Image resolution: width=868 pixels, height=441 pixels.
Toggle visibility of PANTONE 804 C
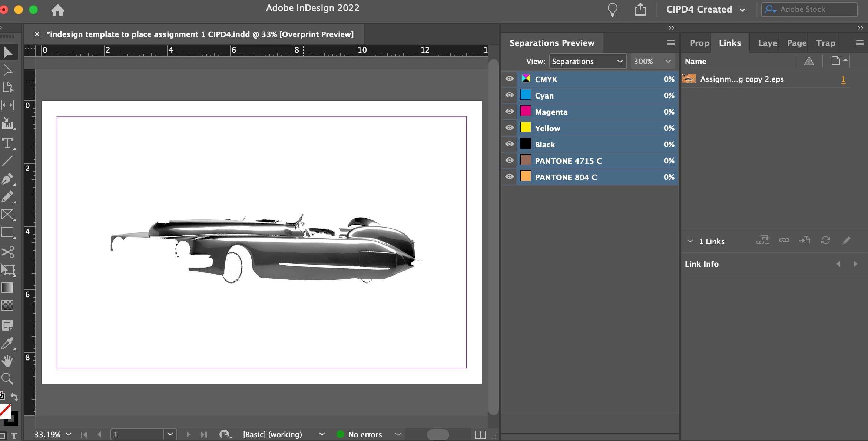[x=510, y=177]
